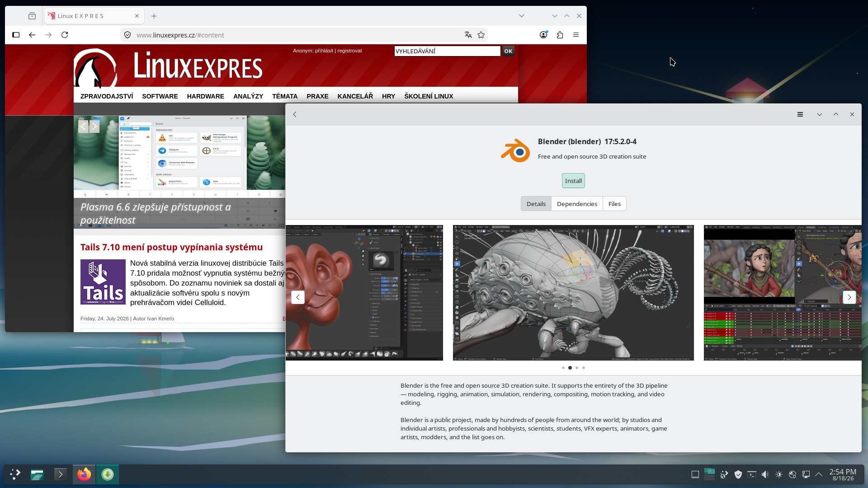This screenshot has width=868, height=488.
Task: Switch to the Files tab
Action: tap(614, 204)
